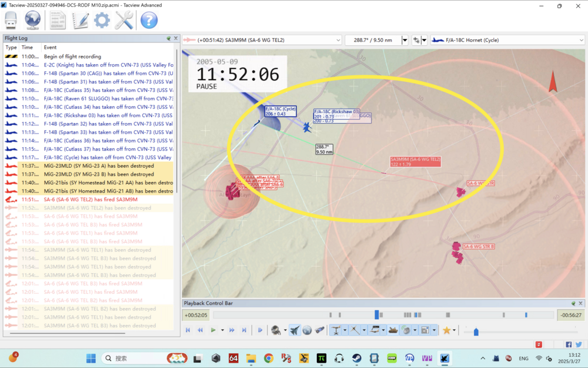This screenshot has height=368, width=588.
Task: Pin the Playback Control Bar panel
Action: [x=573, y=303]
